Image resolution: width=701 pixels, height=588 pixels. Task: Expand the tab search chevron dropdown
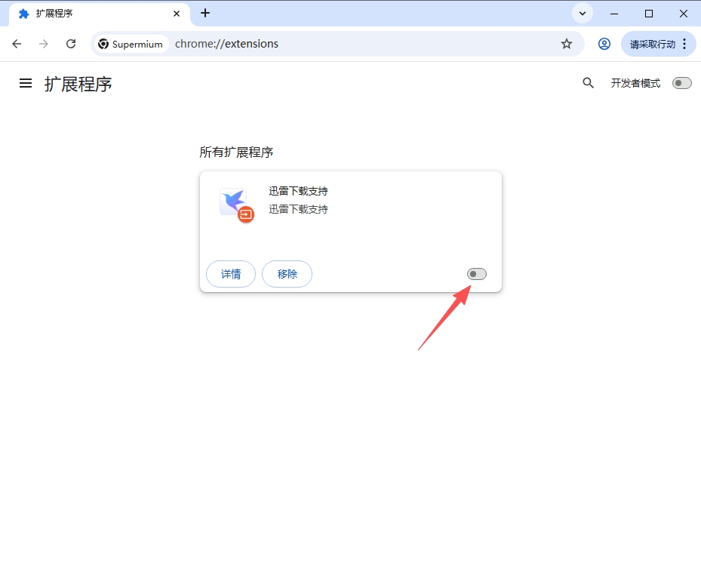[x=582, y=13]
